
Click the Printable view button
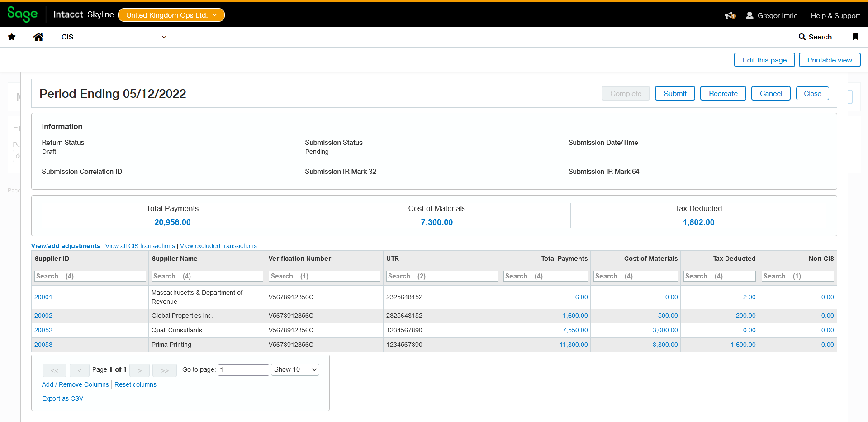point(829,60)
